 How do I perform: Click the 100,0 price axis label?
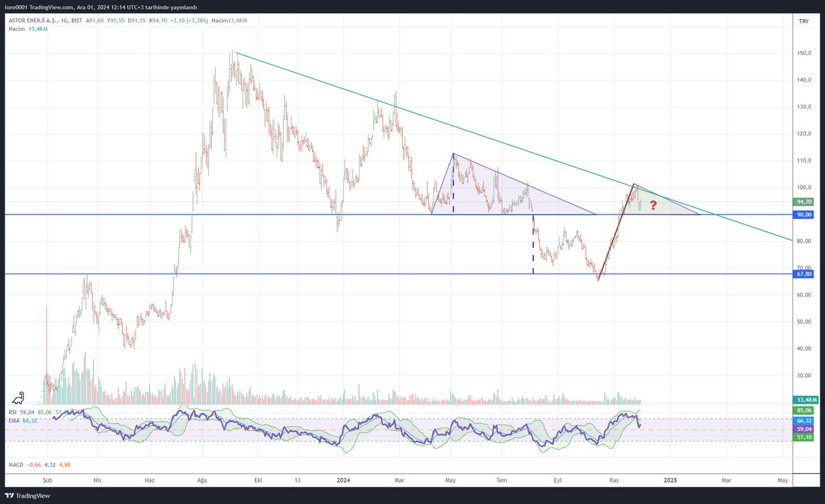point(805,187)
